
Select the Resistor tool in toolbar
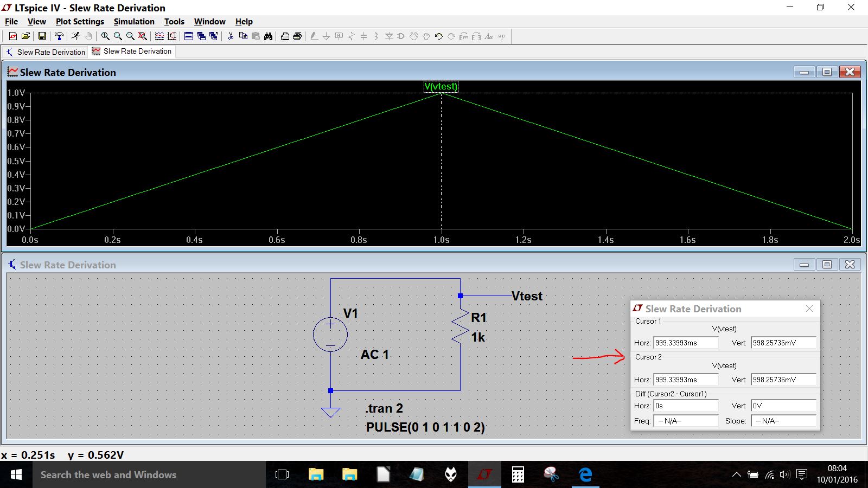point(352,36)
